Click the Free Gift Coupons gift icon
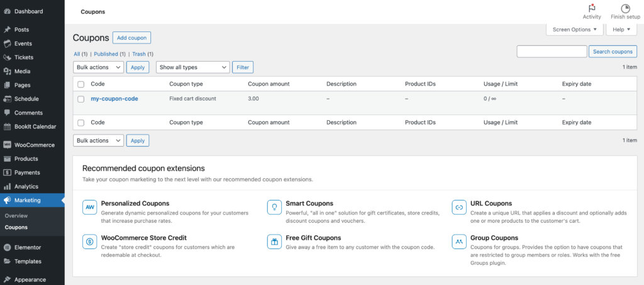 [x=274, y=242]
